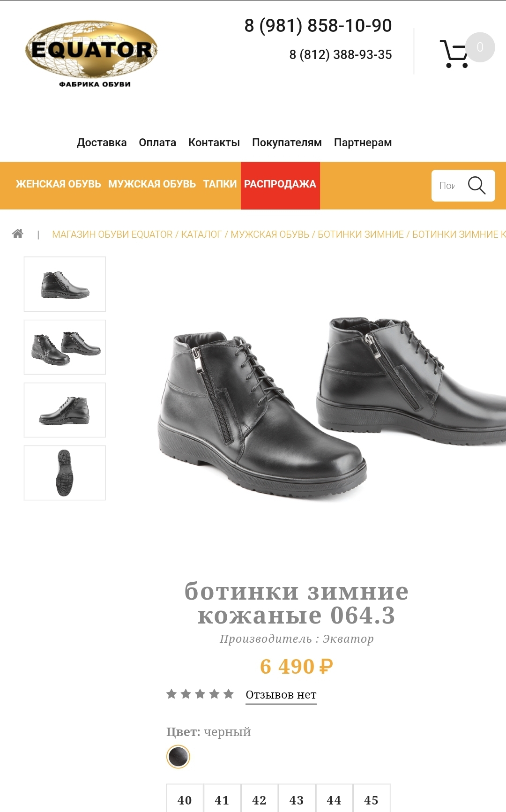Open КАТАЛОГ in the breadcrumb

coord(201,234)
